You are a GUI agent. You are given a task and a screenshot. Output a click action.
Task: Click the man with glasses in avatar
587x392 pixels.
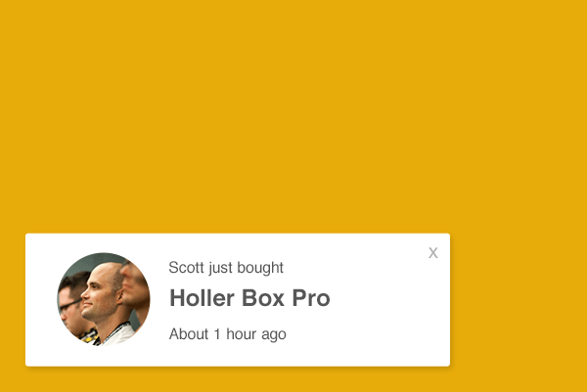71,307
